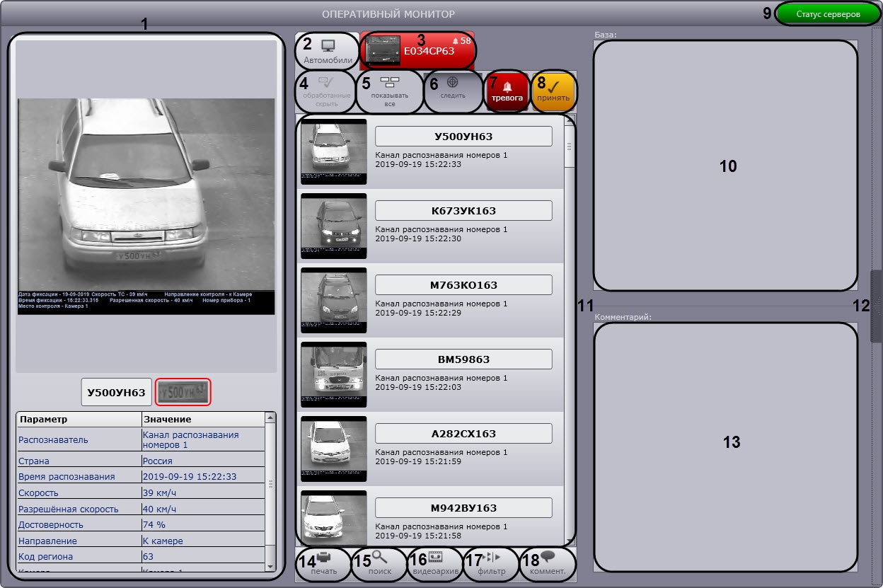The width and height of the screenshot is (883, 588).
Task: Toggle показывать все to show all
Action: pos(389,91)
